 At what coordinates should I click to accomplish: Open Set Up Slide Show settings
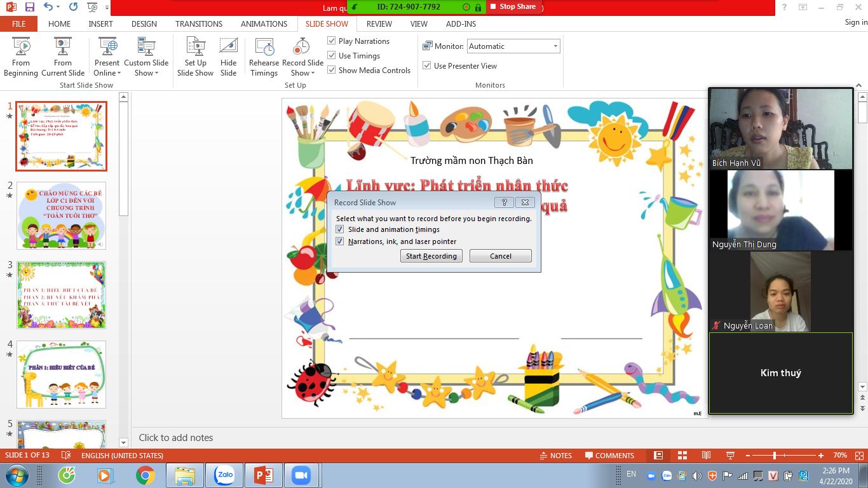(x=195, y=48)
